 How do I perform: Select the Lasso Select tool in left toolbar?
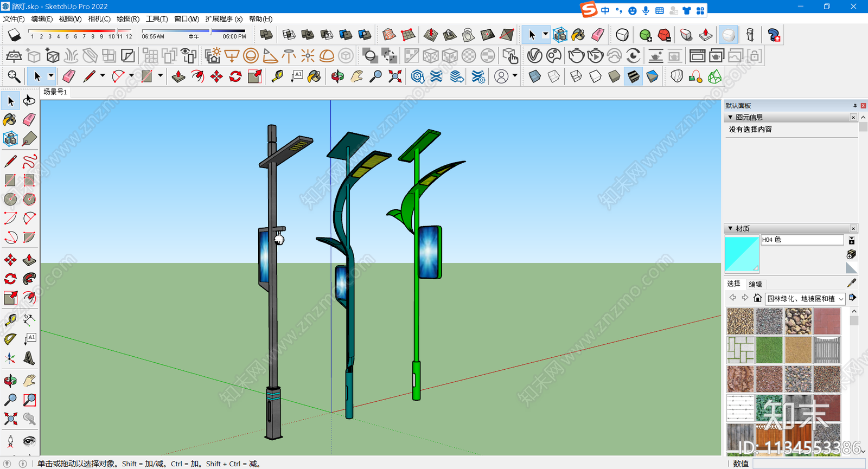click(29, 101)
